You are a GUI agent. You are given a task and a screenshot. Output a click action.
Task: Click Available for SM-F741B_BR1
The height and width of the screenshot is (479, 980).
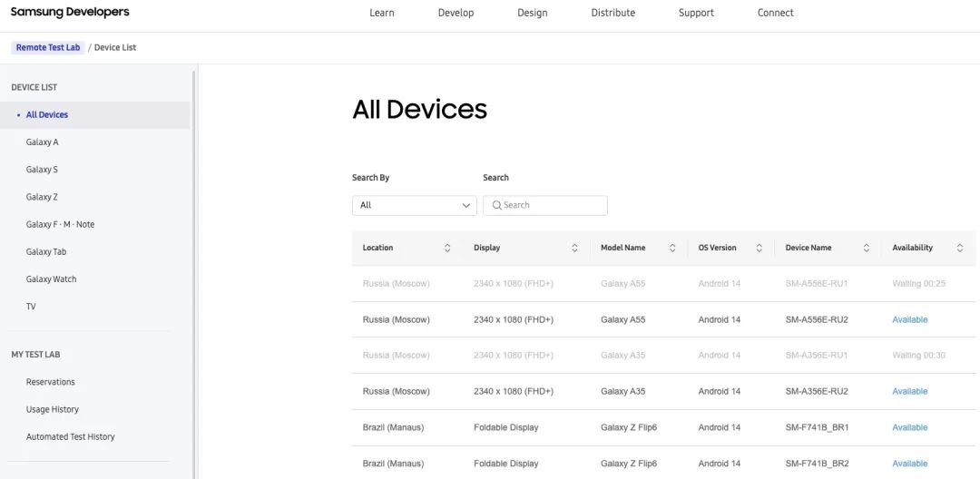(x=910, y=428)
